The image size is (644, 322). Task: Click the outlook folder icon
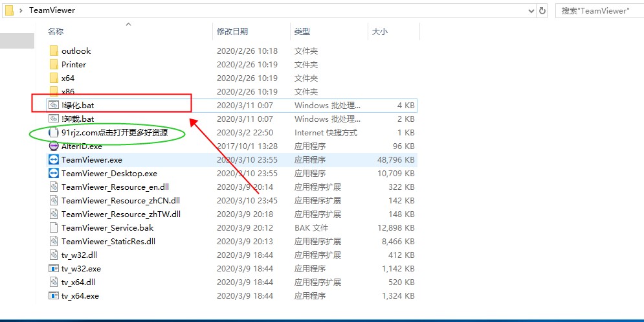pyautogui.click(x=54, y=51)
